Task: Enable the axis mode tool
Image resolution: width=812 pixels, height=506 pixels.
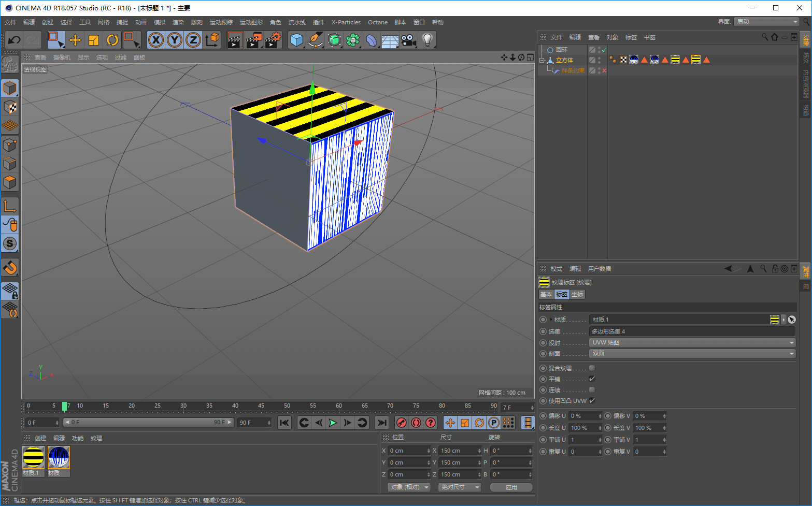Action: tap(10, 206)
